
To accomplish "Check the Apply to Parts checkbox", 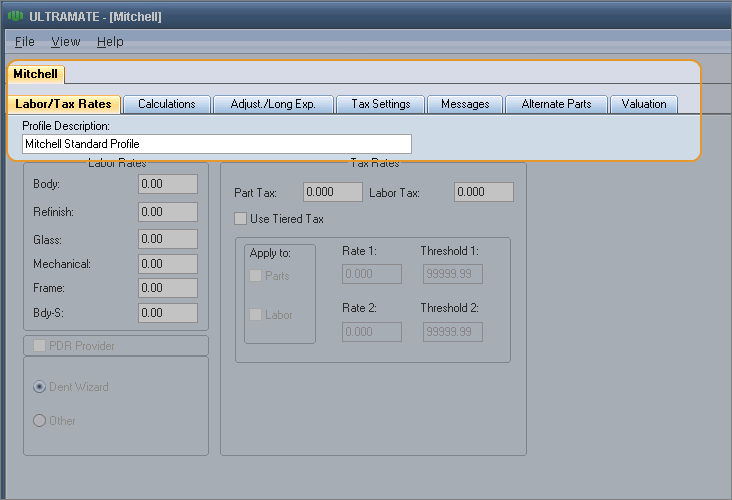I will [256, 276].
